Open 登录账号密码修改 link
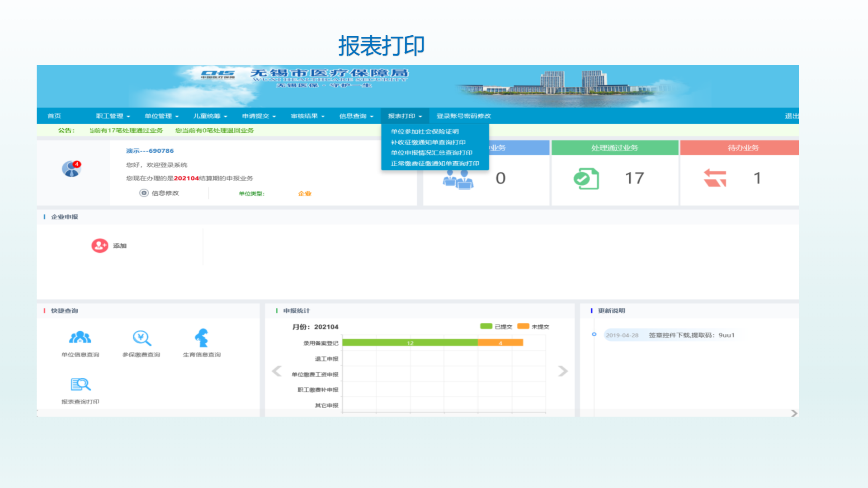Screen dimensions: 868x488 (x=463, y=116)
